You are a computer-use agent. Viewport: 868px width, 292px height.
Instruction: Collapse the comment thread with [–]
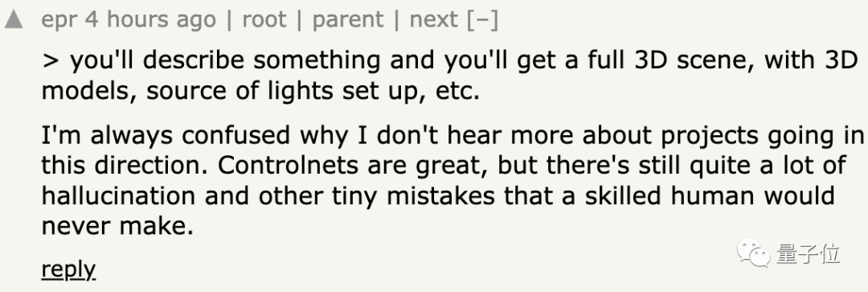[x=482, y=20]
